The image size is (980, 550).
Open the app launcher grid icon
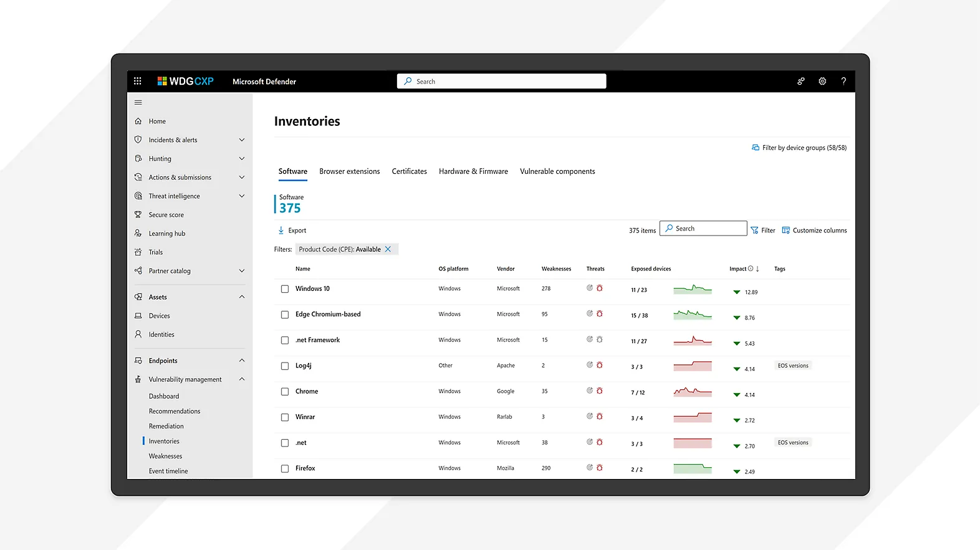[137, 81]
